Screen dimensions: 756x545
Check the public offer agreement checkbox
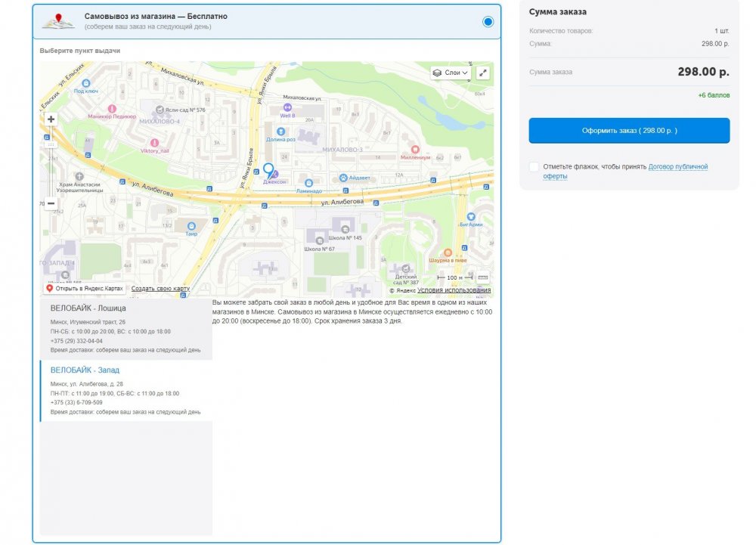tap(534, 166)
